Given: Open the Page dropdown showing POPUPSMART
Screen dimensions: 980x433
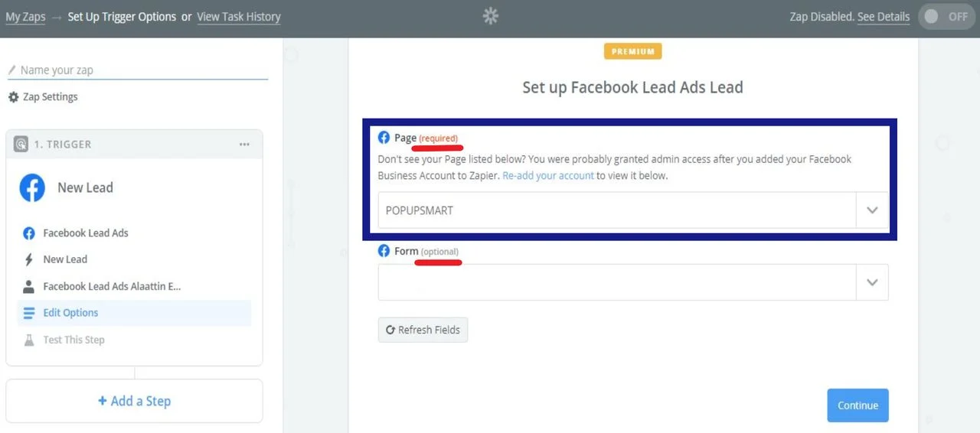Looking at the screenshot, I should click(633, 210).
